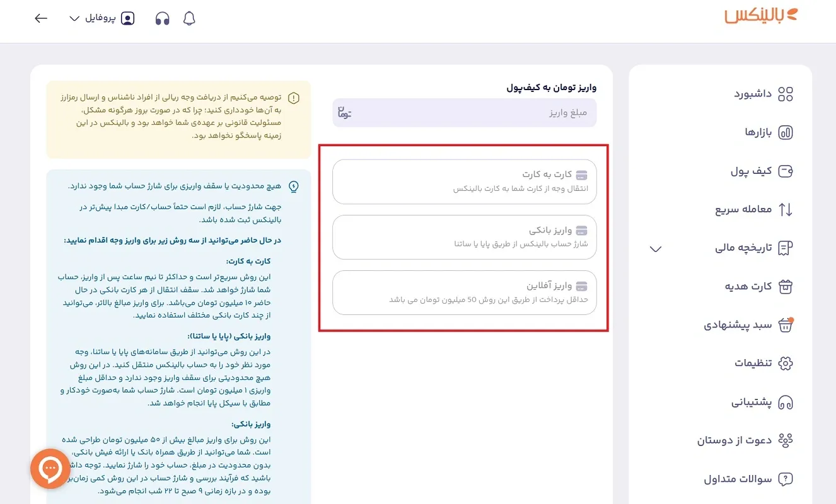Click the واریز بانکی (پایا یا ساتنا): heading
Image resolution: width=836 pixels, height=504 pixels.
[x=229, y=336]
